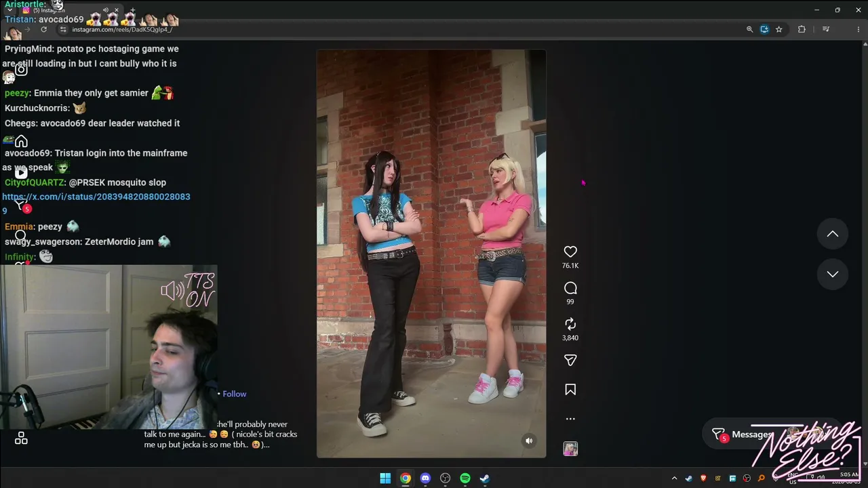Like the reel with the heart icon
Viewport: 868px width, 488px height.
(570, 251)
